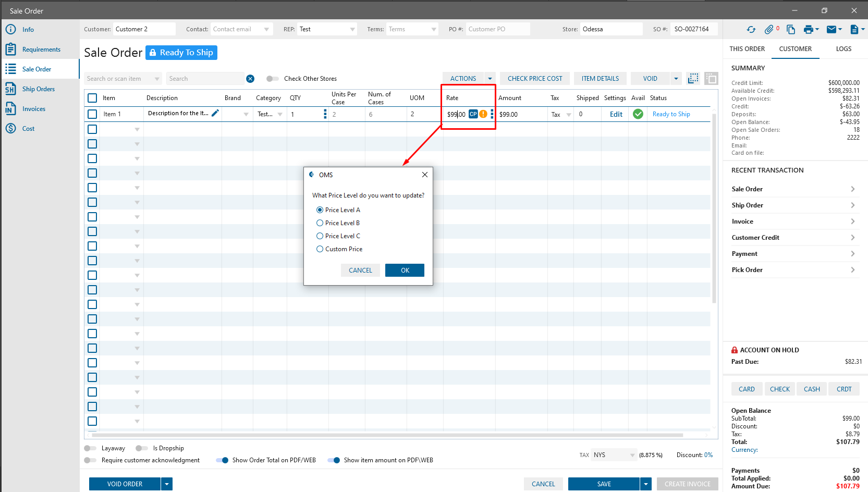Click the lock icon on Ready To Ship badge

coord(153,53)
